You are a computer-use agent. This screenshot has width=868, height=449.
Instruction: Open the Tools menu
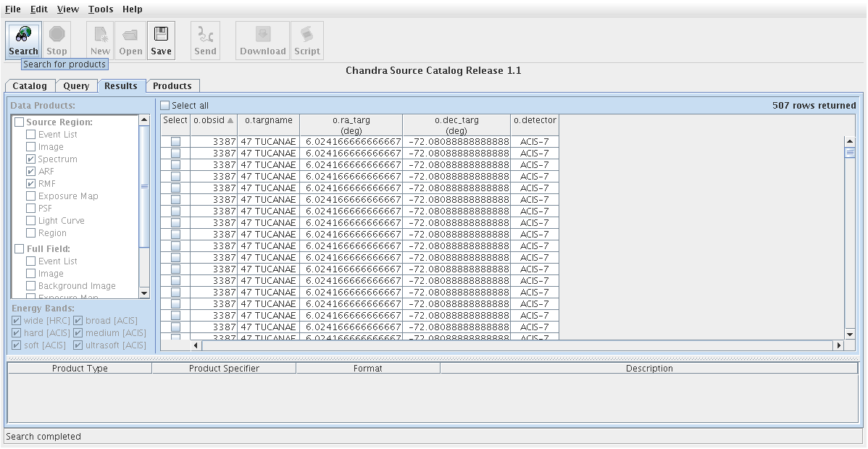coord(101,9)
